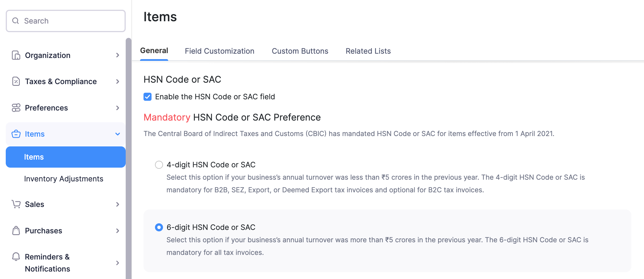644x279 pixels.
Task: Expand the Sales sidebar section
Action: coord(117,204)
